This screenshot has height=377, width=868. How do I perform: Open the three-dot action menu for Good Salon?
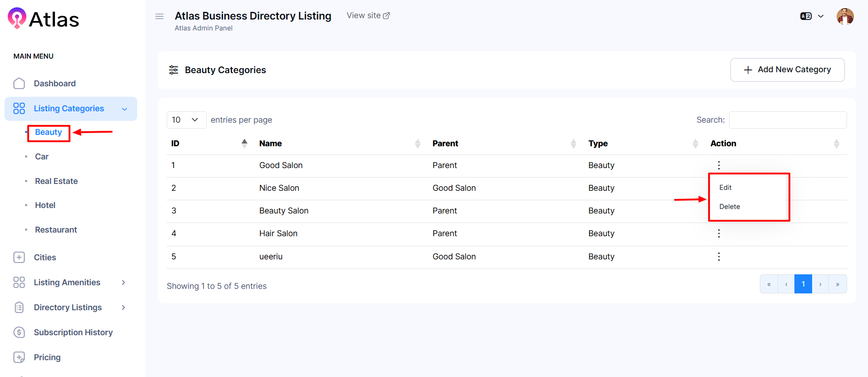coord(719,165)
